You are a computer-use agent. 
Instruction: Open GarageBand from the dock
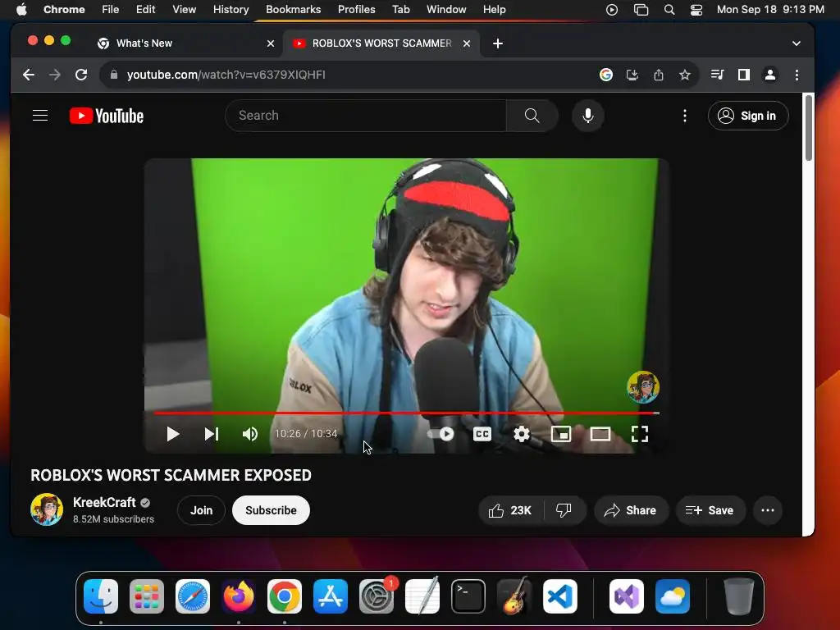coord(514,596)
